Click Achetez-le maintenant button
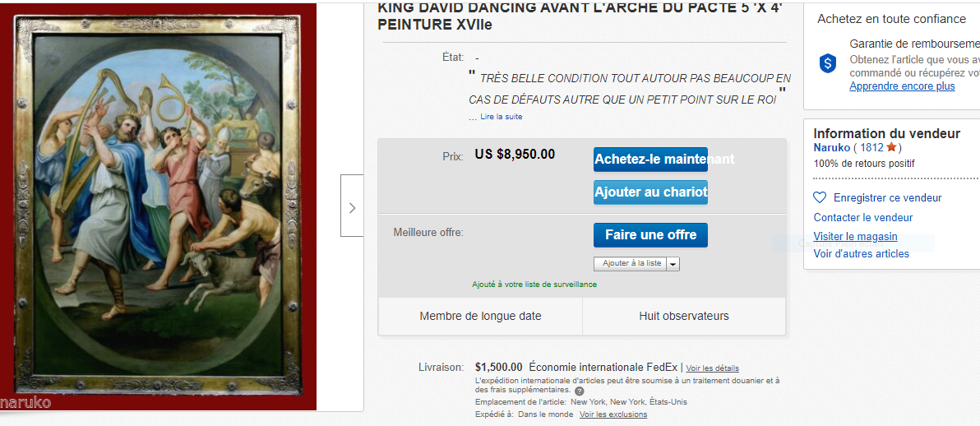This screenshot has height=426, width=980. click(x=650, y=160)
